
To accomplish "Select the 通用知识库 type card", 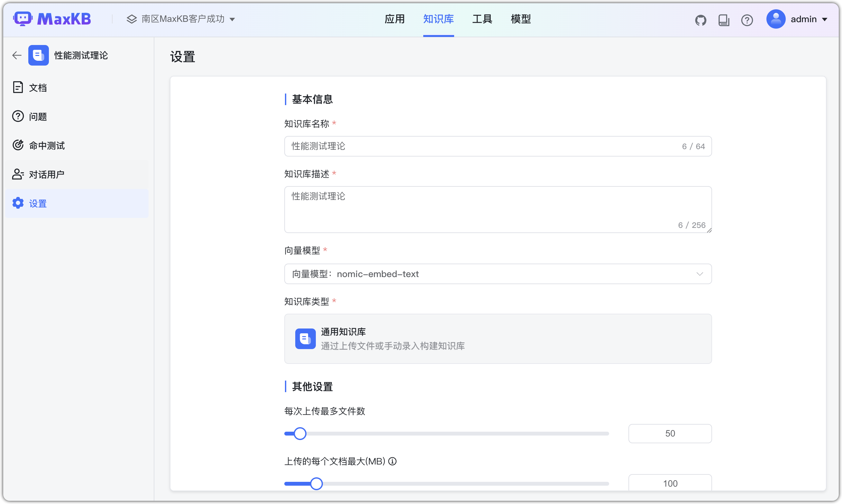I will [498, 338].
